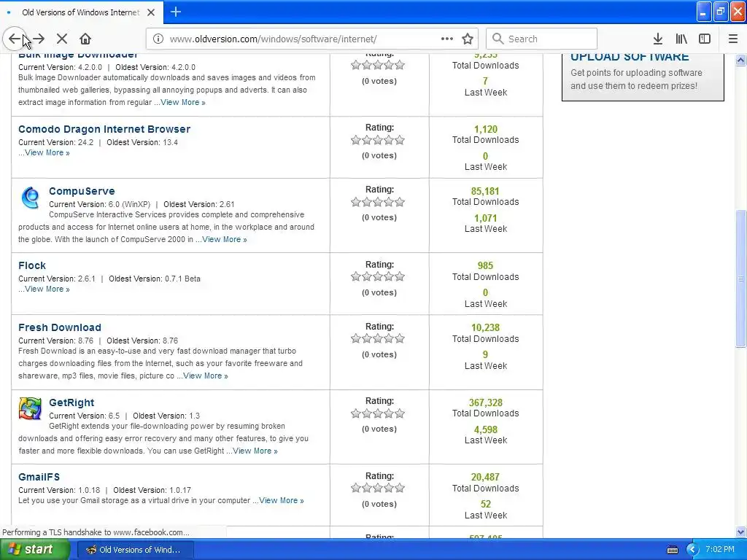Go back to the previous page
747x560 pixels.
(x=15, y=39)
